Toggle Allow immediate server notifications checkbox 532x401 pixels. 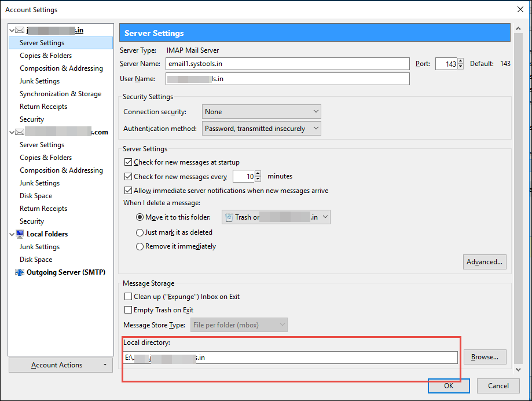point(128,191)
